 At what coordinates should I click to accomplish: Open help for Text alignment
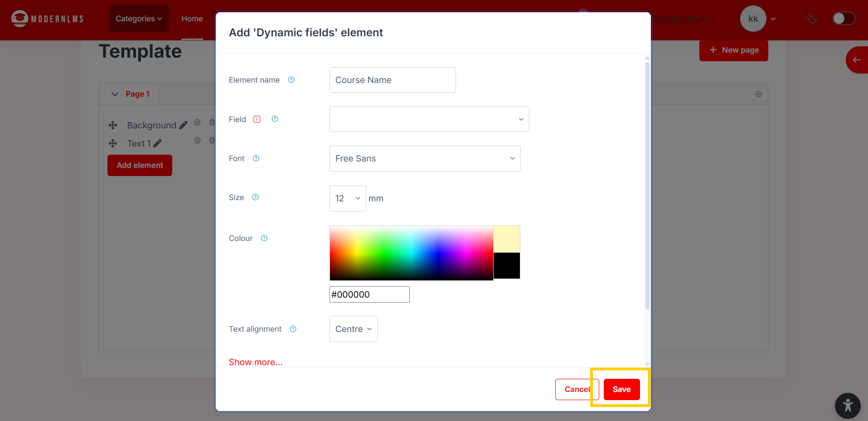pyautogui.click(x=293, y=329)
